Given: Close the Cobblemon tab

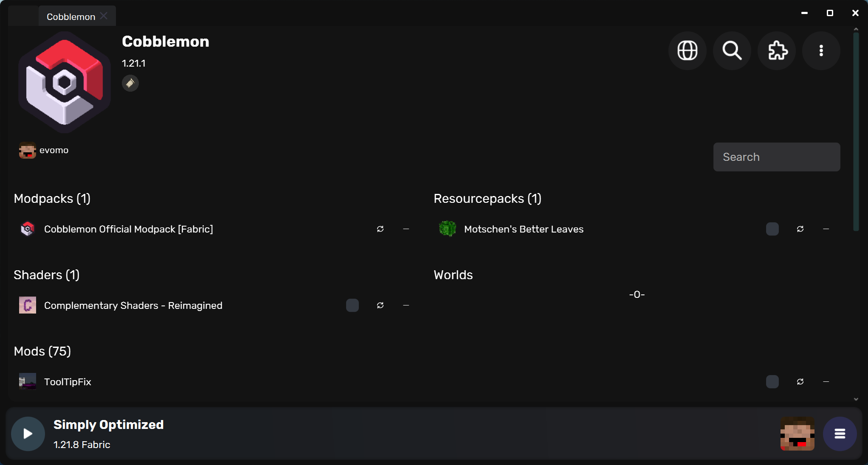Looking at the screenshot, I should point(104,16).
